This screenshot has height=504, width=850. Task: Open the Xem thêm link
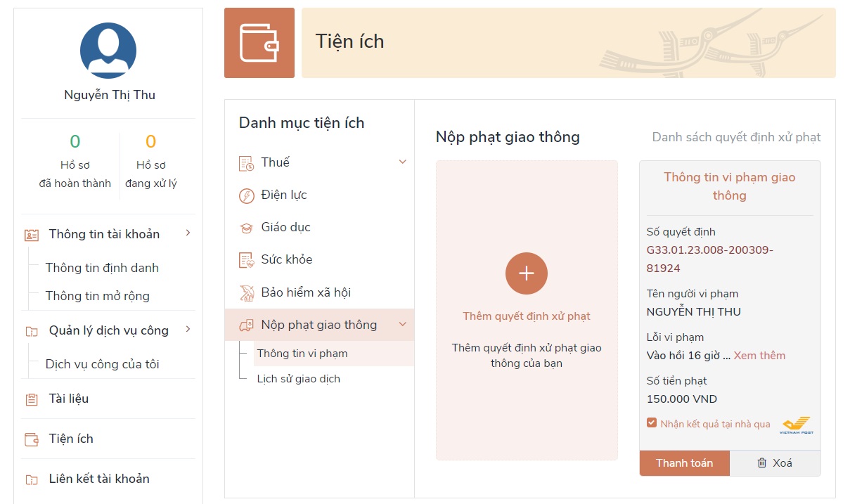click(x=759, y=355)
